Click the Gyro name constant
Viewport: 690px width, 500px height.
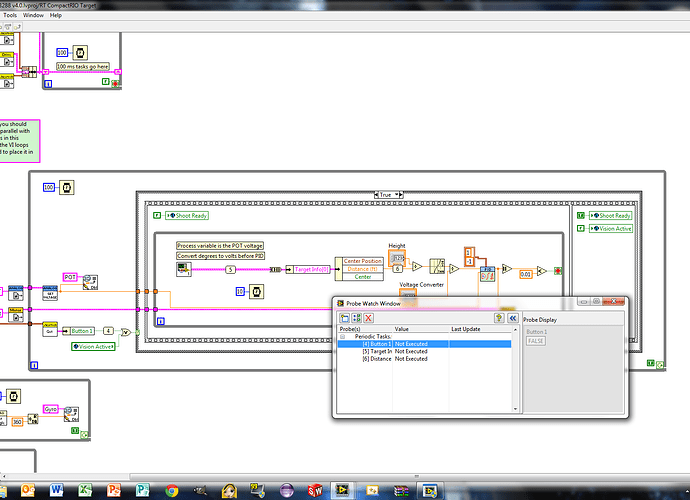pos(51,409)
